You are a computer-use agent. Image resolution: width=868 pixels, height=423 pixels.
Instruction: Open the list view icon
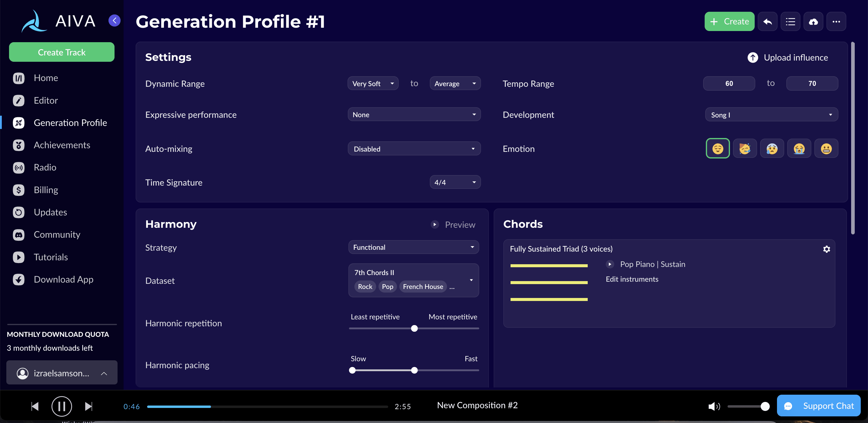coord(790,22)
